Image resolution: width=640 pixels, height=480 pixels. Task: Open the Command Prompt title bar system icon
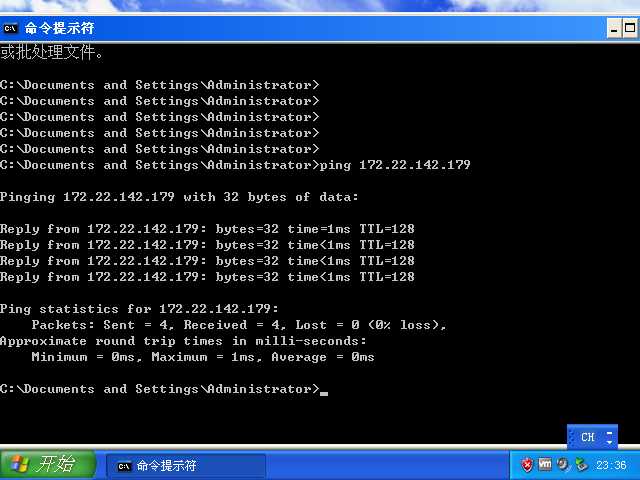10,29
